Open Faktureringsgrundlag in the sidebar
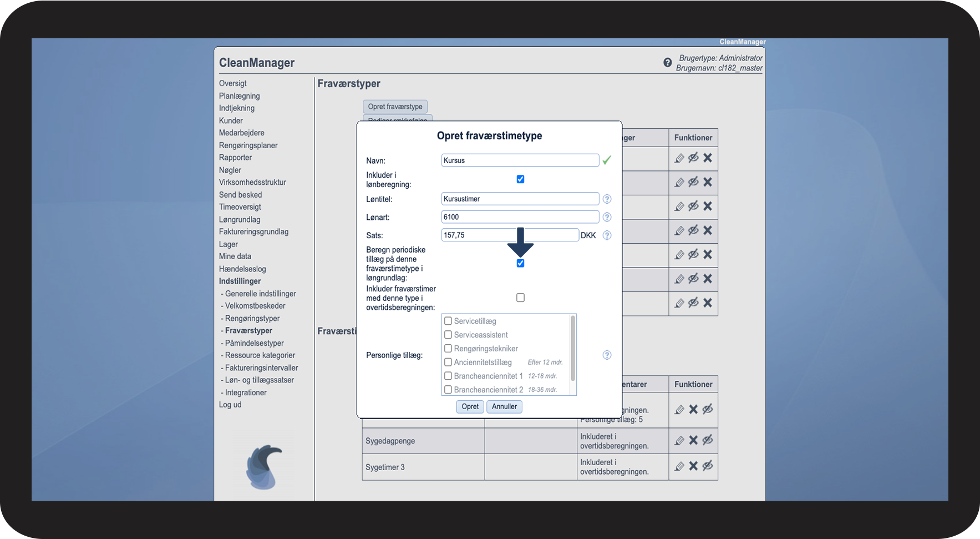Image resolution: width=980 pixels, height=539 pixels. [253, 232]
